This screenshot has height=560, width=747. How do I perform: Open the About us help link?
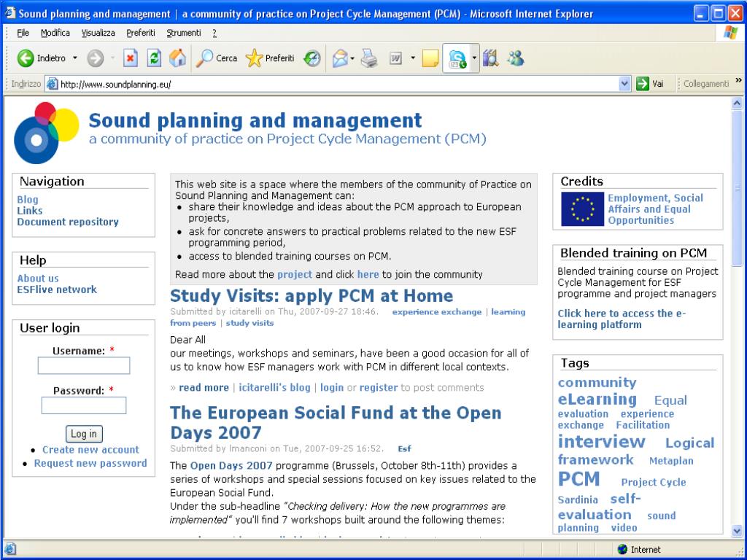[38, 278]
